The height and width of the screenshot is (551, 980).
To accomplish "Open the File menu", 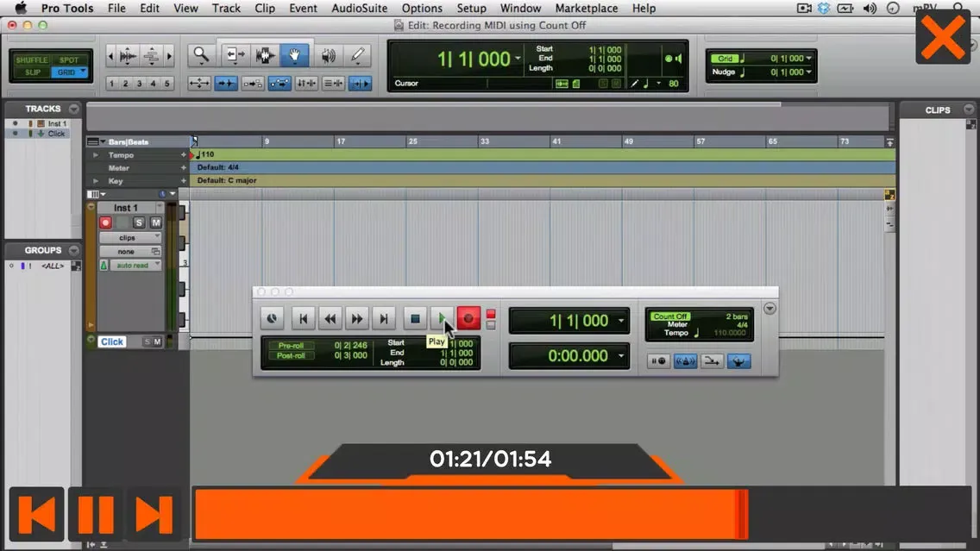I will click(x=116, y=8).
